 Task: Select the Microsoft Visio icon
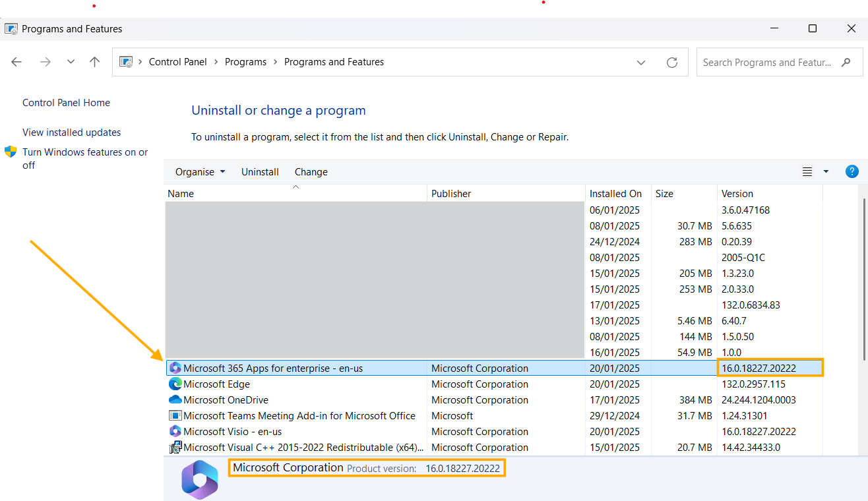pyautogui.click(x=175, y=431)
